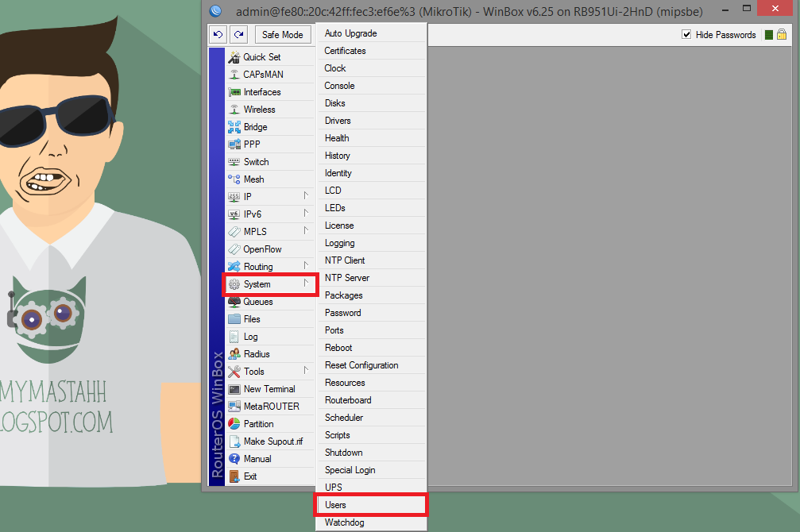
Task: Open LCD entry
Action: [x=372, y=191]
